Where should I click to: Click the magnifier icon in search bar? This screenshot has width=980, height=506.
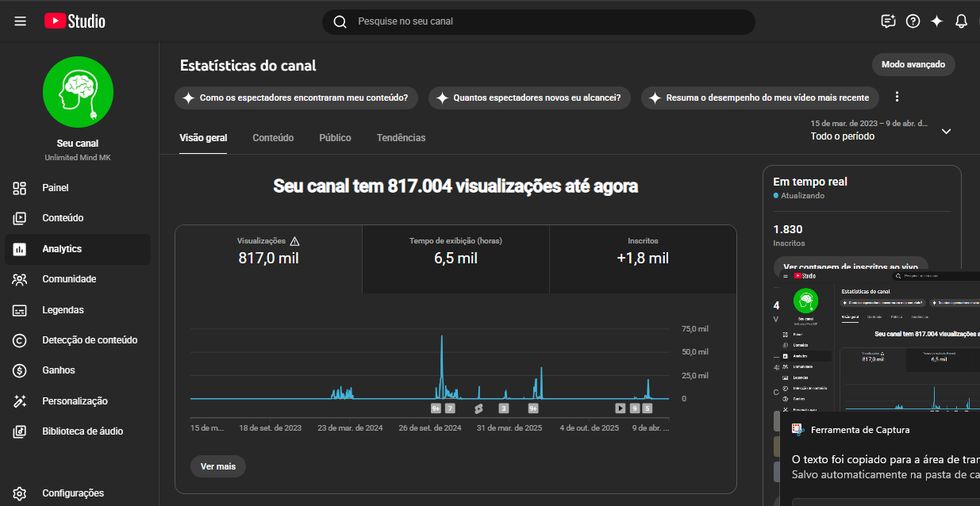click(340, 21)
